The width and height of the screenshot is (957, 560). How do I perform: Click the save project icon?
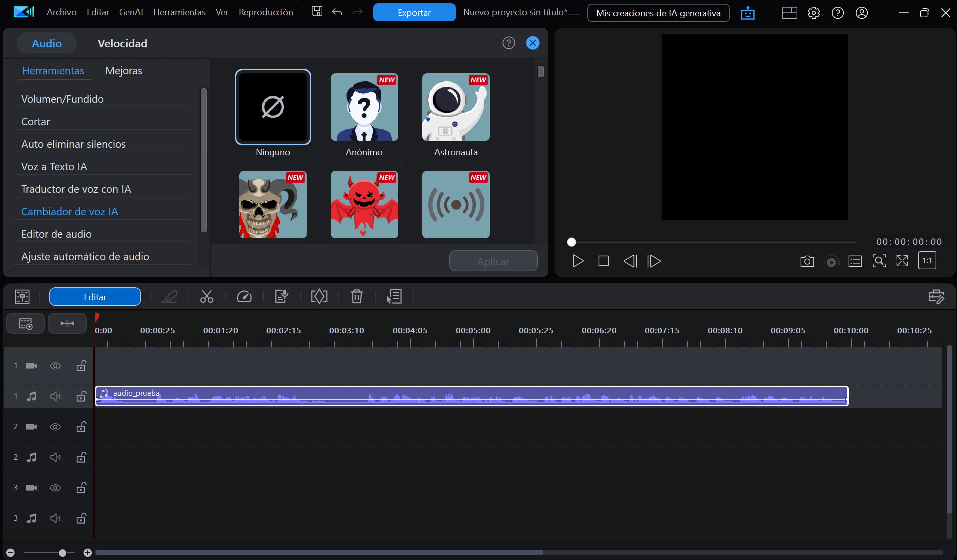click(x=317, y=12)
